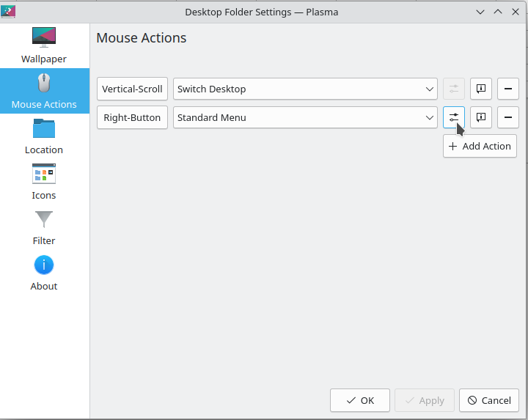Show about info for Standard Menu
The image size is (528, 420).
481,117
